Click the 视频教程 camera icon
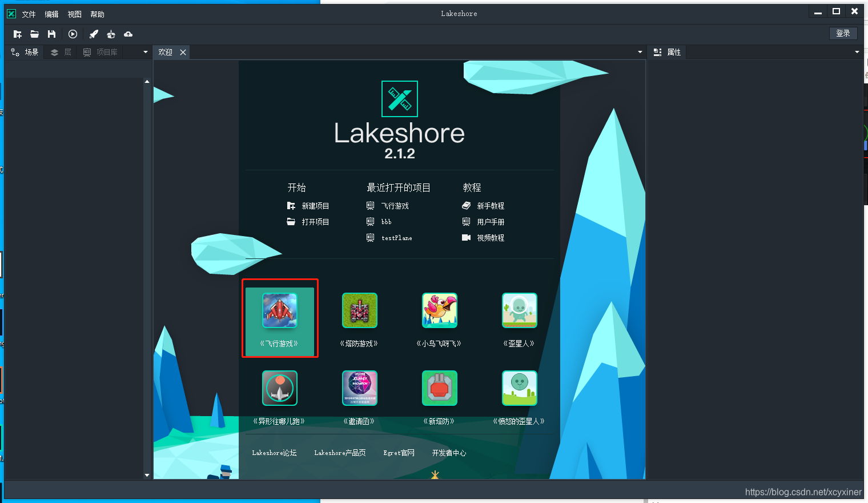The height and width of the screenshot is (503, 868). pyautogui.click(x=466, y=238)
